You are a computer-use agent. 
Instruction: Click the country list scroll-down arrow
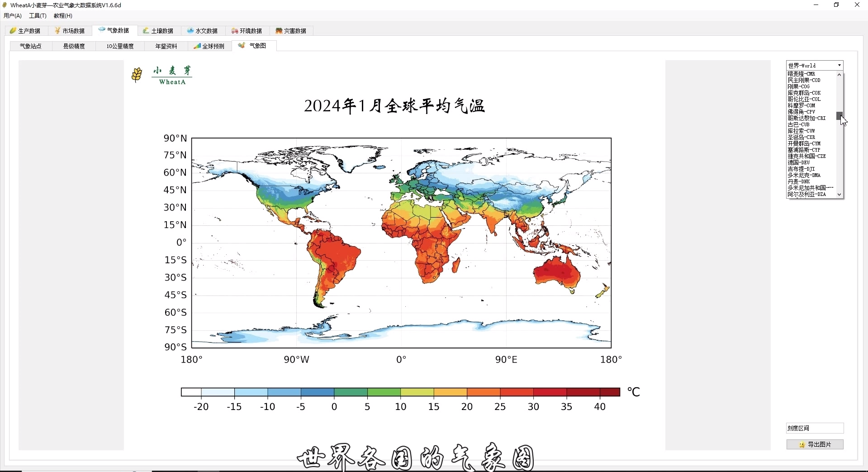pos(840,195)
